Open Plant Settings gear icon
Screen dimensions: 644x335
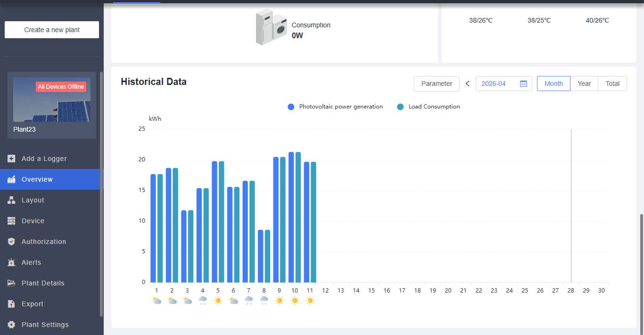point(12,325)
